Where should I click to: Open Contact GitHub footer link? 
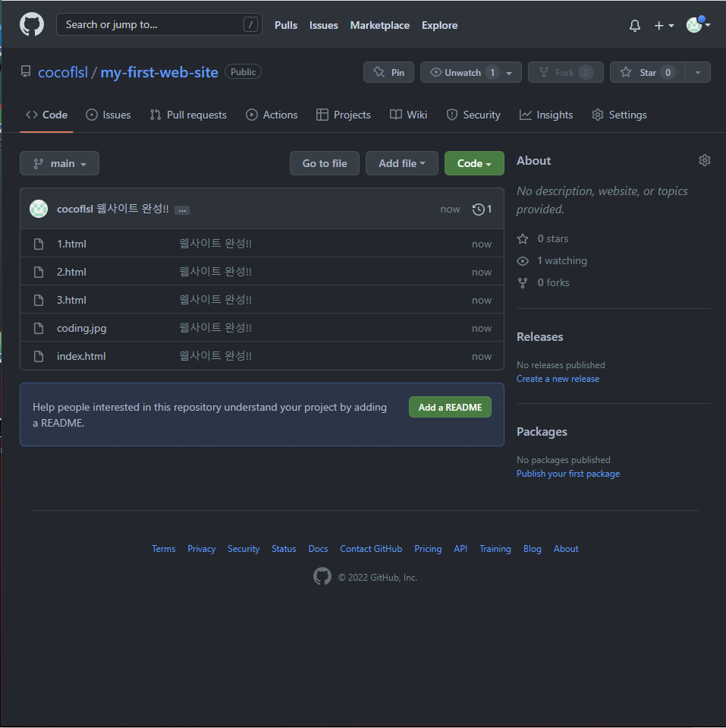coord(371,549)
